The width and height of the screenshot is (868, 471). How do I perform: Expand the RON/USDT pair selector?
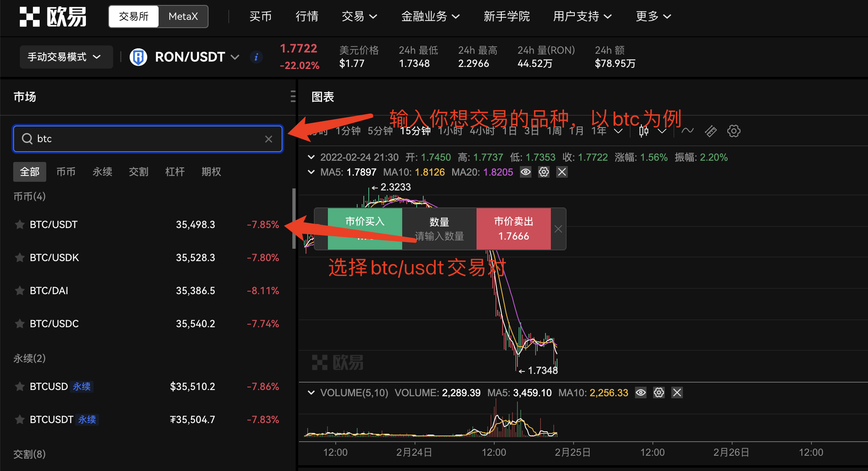pos(235,57)
